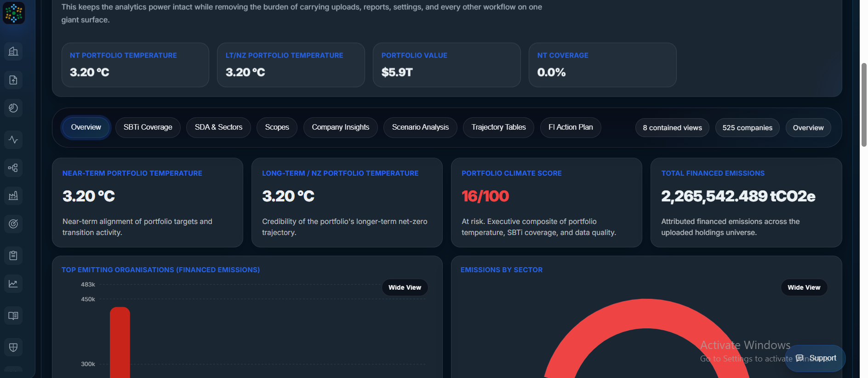Click the Emissions by Sector heading

(x=501, y=270)
